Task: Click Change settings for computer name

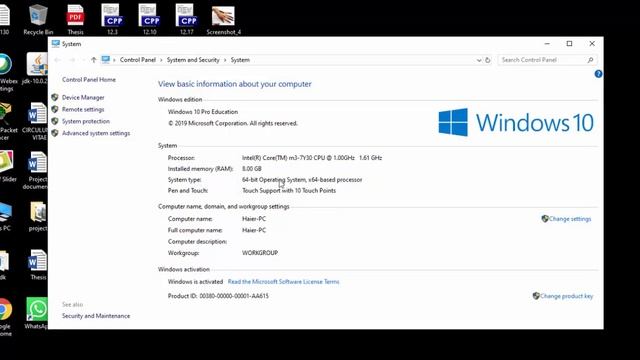Action: (570, 219)
